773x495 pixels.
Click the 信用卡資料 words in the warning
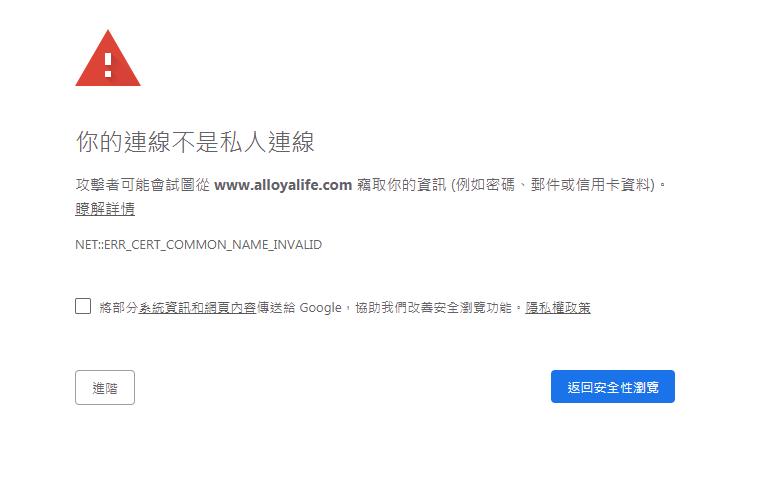tap(613, 185)
